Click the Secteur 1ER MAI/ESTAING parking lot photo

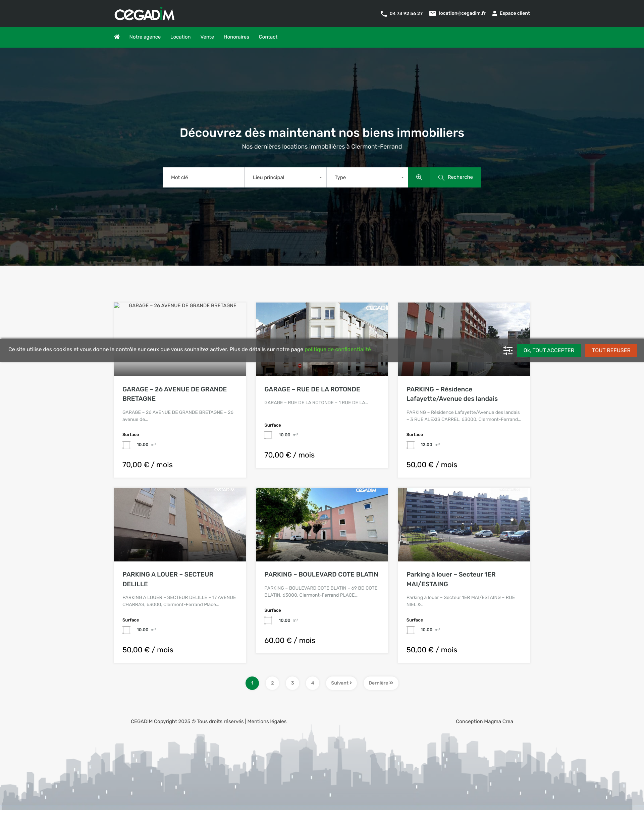(464, 524)
